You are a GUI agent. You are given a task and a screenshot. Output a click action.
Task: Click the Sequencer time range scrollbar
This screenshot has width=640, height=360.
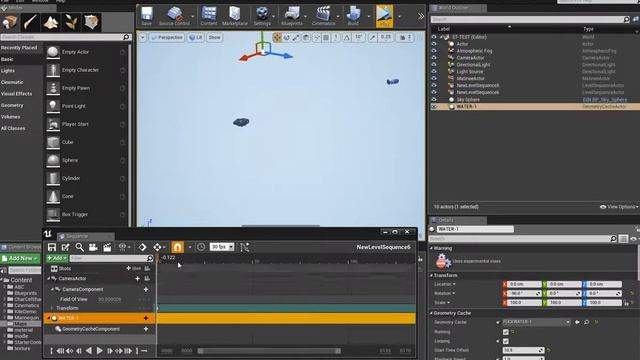point(269,351)
